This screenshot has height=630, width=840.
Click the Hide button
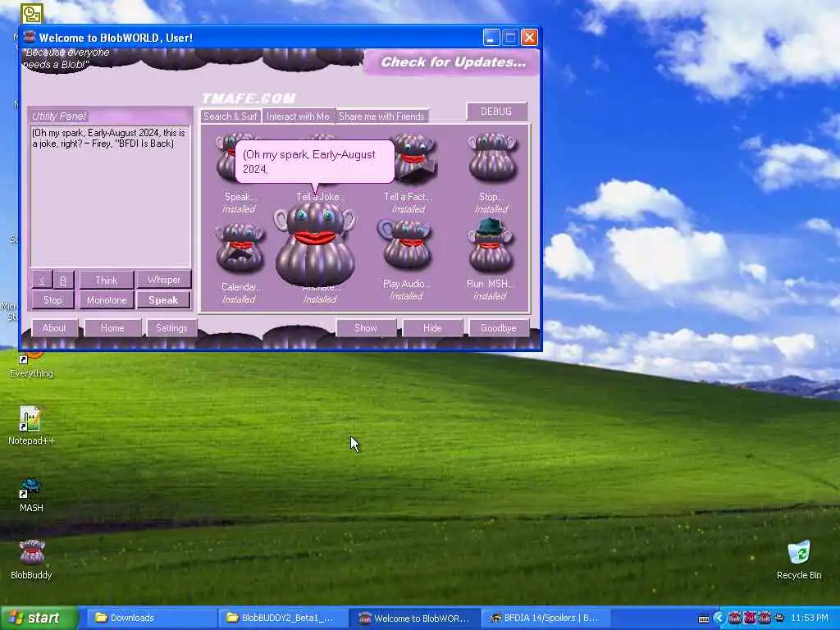tap(432, 328)
